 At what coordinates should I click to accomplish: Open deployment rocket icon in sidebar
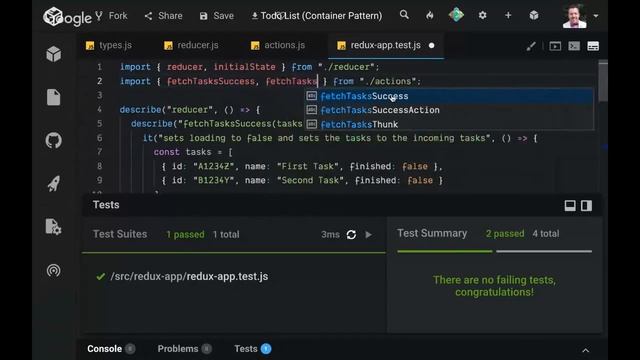(x=53, y=184)
